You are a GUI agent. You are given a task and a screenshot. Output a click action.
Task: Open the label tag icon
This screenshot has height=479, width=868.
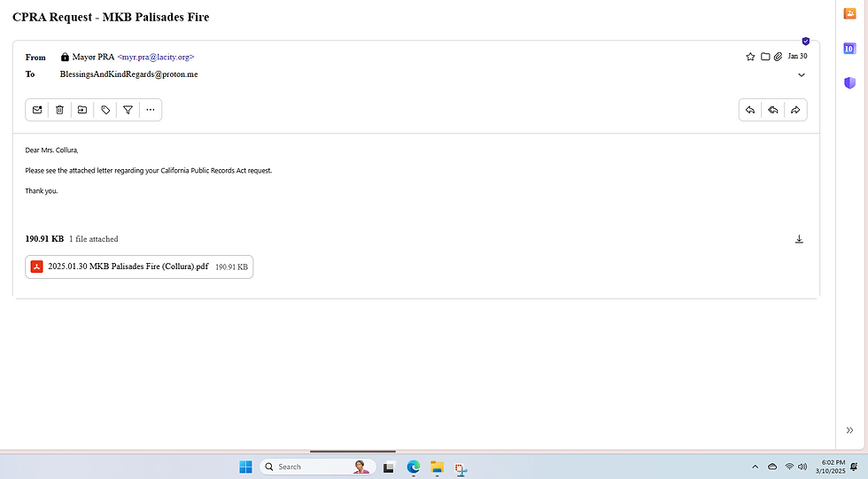105,110
